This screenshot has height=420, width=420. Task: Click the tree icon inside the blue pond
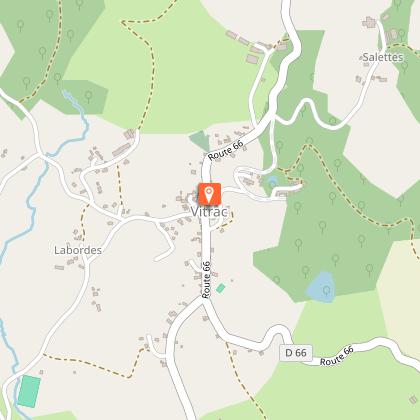tap(326, 290)
